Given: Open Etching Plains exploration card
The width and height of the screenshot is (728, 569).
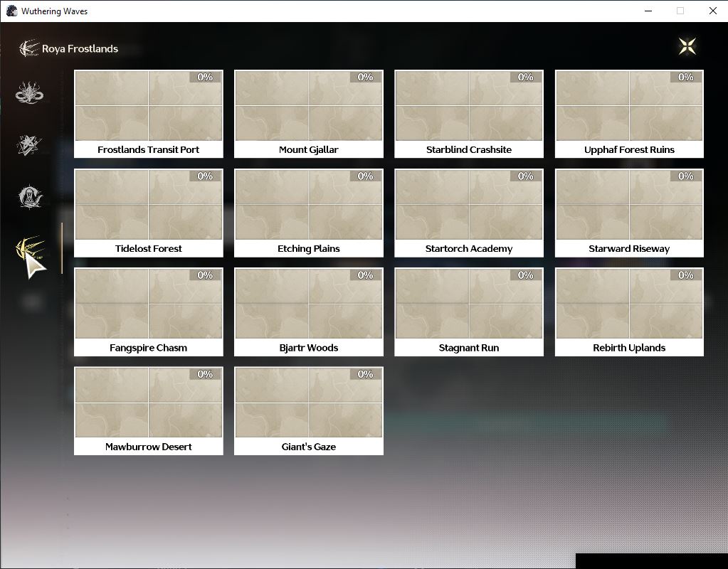Looking at the screenshot, I should pyautogui.click(x=309, y=213).
